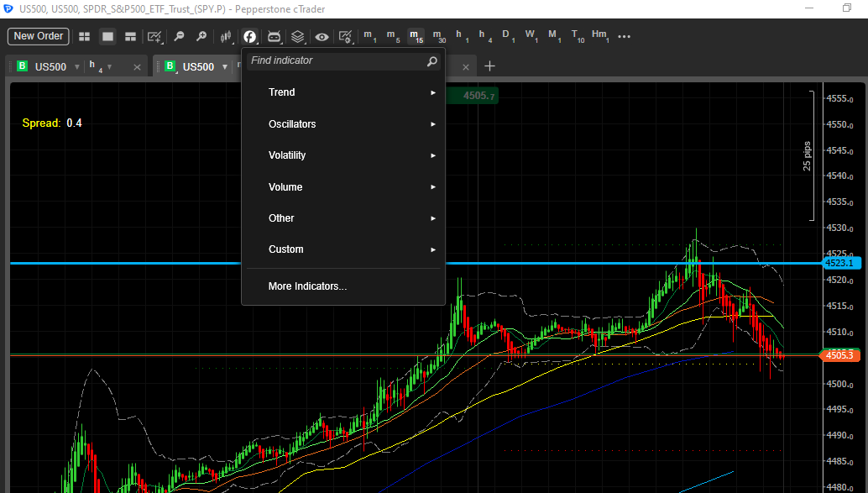
Task: Click the New Order button
Action: pos(39,36)
